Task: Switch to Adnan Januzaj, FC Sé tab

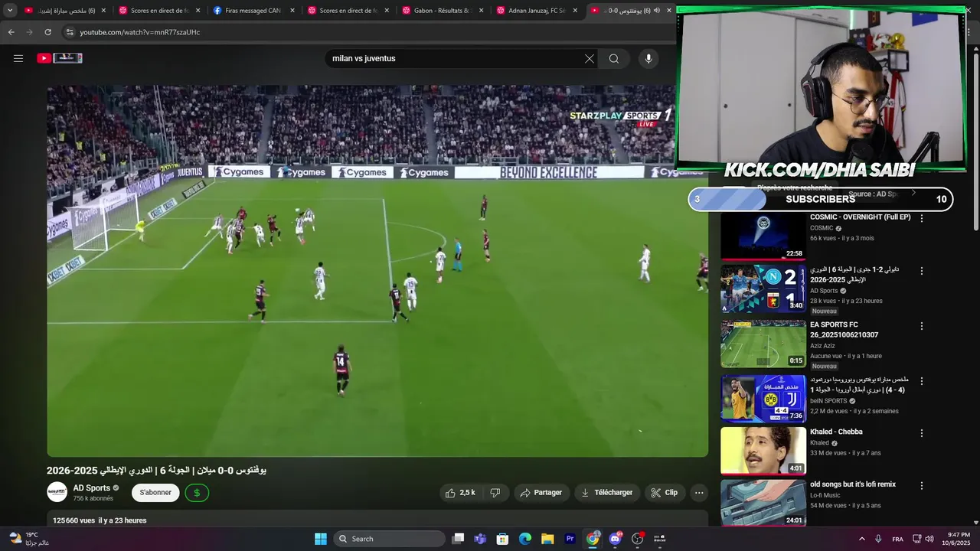Action: pos(537,11)
